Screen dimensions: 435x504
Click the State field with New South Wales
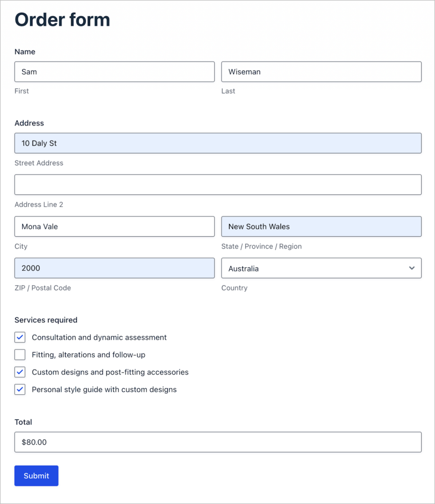point(321,226)
